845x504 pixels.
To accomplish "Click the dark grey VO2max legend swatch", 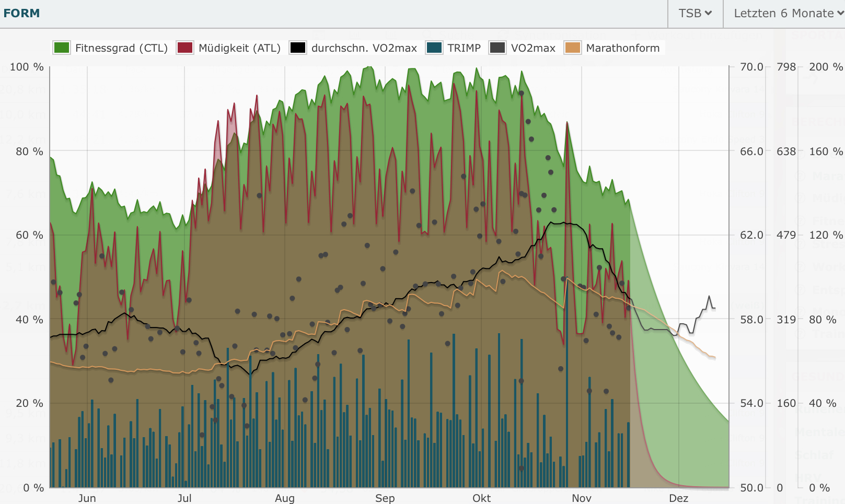I will (x=497, y=48).
